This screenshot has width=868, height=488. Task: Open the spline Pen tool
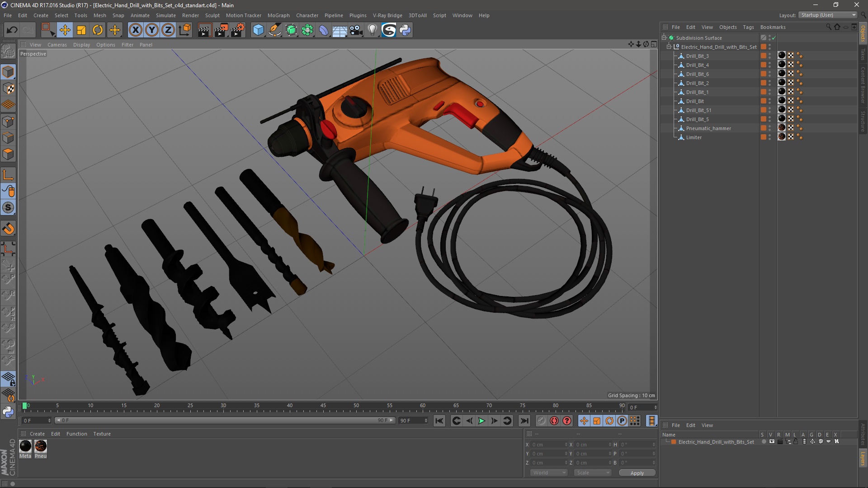tap(274, 30)
